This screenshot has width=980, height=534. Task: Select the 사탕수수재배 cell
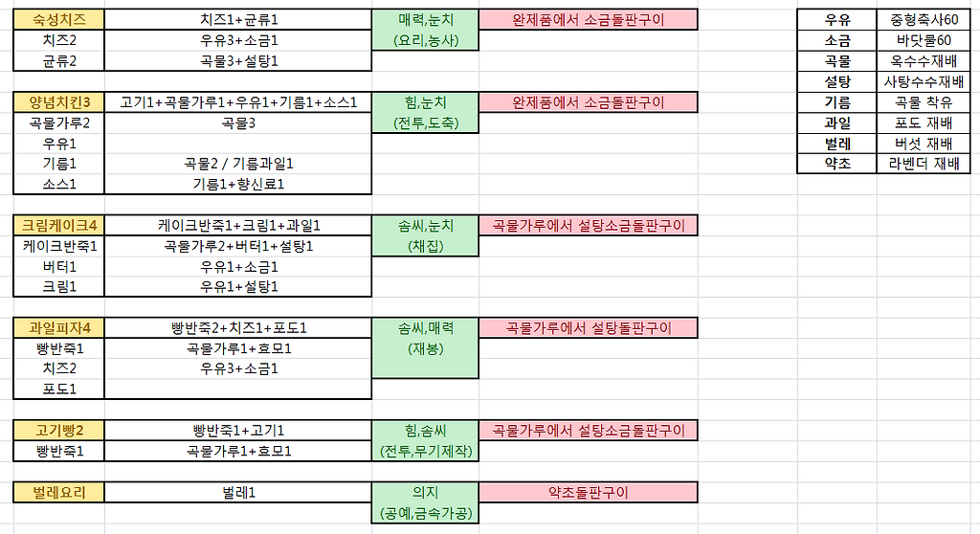click(924, 81)
